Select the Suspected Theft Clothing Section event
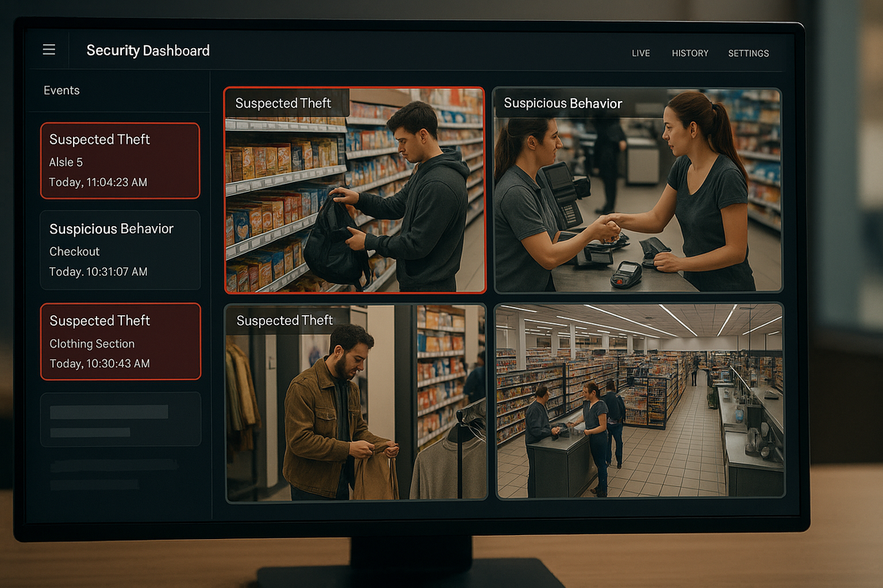Image resolution: width=883 pixels, height=588 pixels. (x=120, y=341)
